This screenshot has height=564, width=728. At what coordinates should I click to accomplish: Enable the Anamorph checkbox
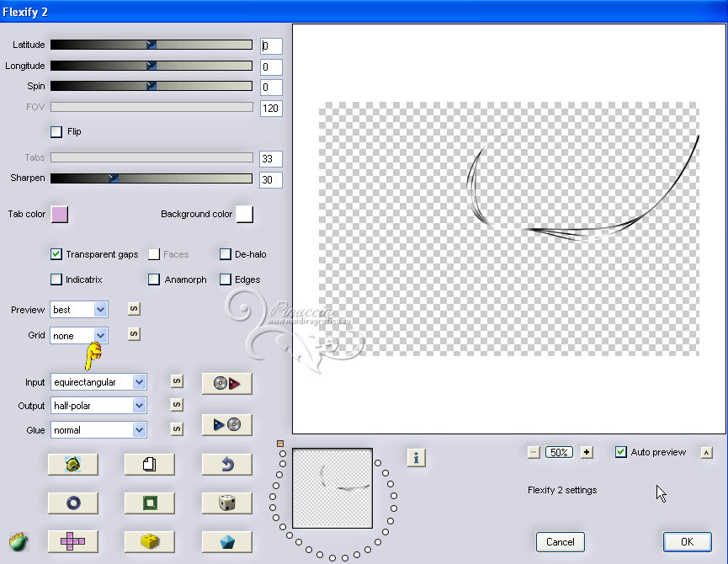(x=154, y=279)
